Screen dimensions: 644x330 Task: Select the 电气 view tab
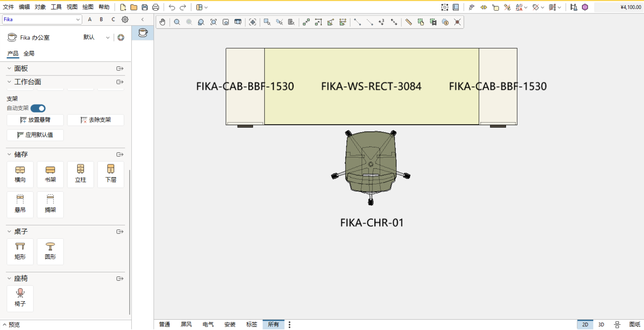208,324
